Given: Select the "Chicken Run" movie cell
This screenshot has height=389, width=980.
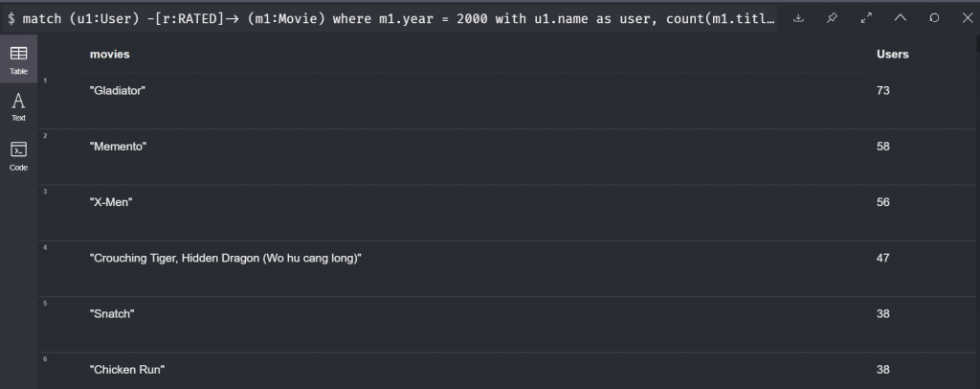Looking at the screenshot, I should [x=121, y=369].
